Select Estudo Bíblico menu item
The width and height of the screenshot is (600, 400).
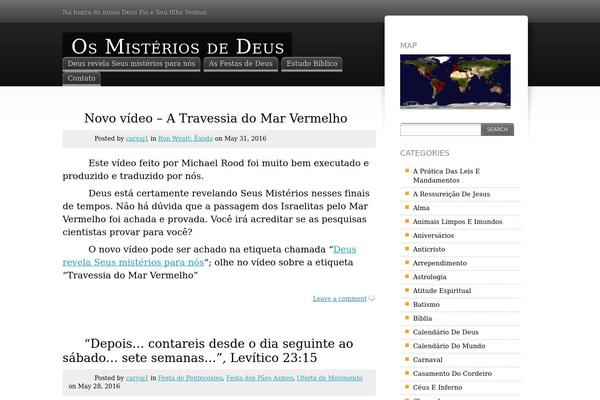[x=312, y=64]
